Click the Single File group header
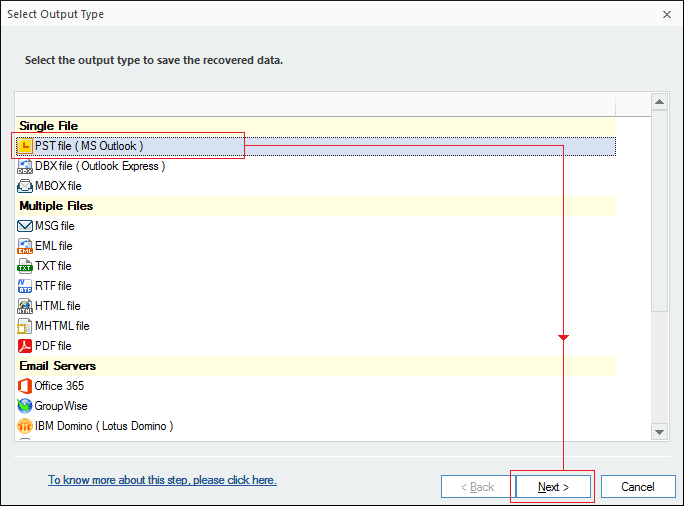 [x=316, y=126]
